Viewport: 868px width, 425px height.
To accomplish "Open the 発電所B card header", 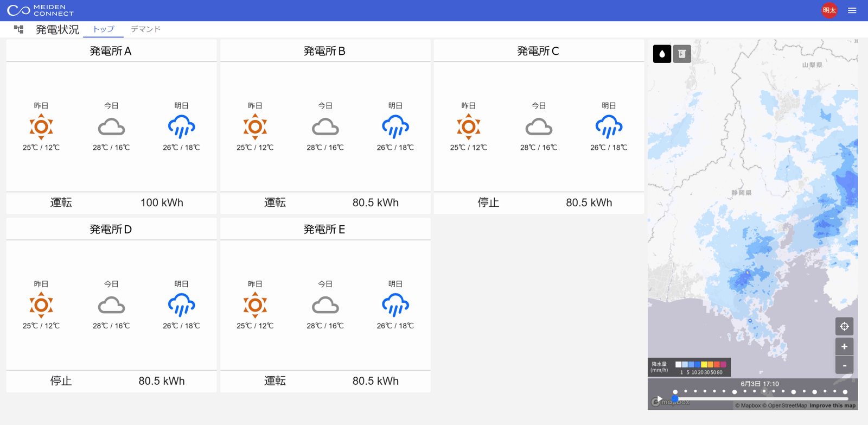I will [x=325, y=51].
